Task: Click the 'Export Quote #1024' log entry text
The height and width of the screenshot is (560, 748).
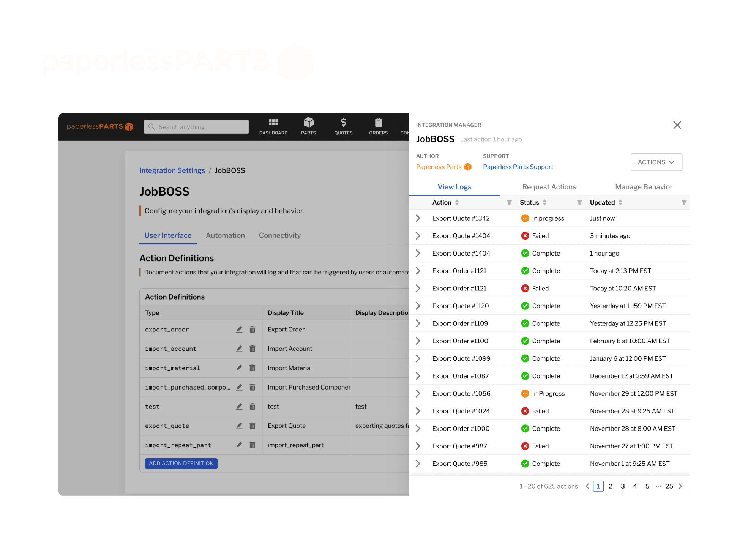Action: (461, 411)
